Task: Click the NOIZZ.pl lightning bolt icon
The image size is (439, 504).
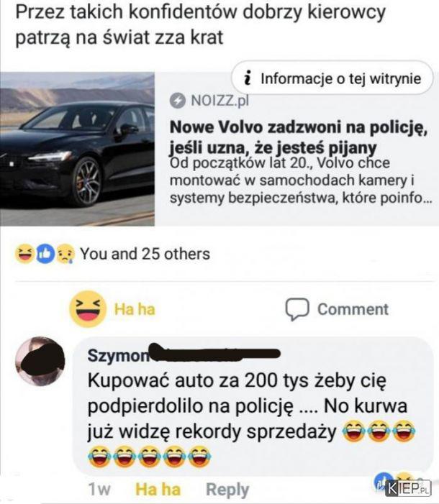Action: (177, 101)
